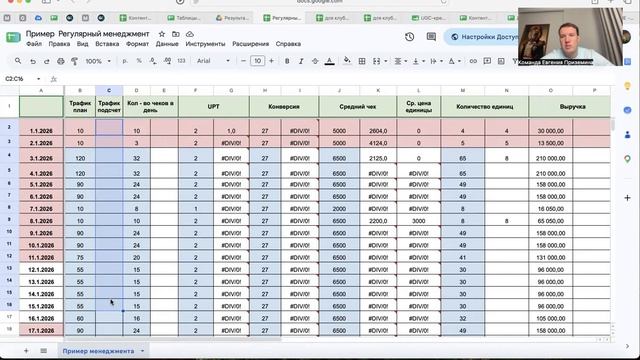Merge the selected cells
The image size is (640, 360).
click(376, 61)
